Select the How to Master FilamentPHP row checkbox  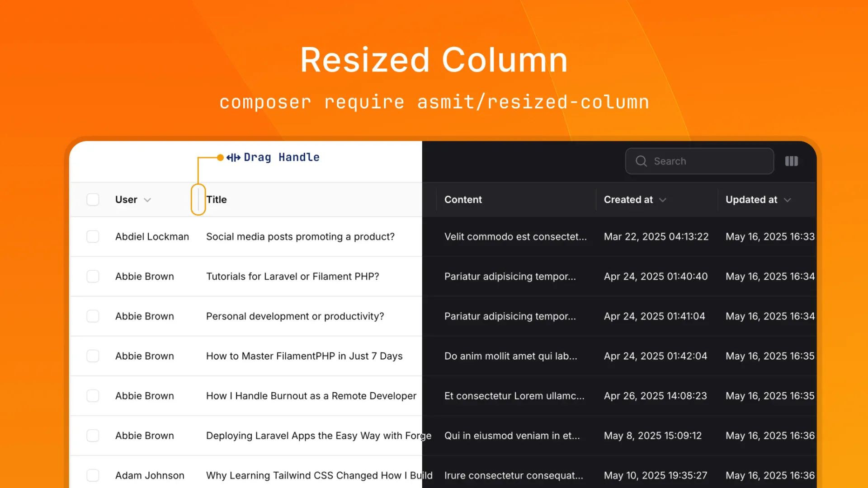click(x=93, y=356)
